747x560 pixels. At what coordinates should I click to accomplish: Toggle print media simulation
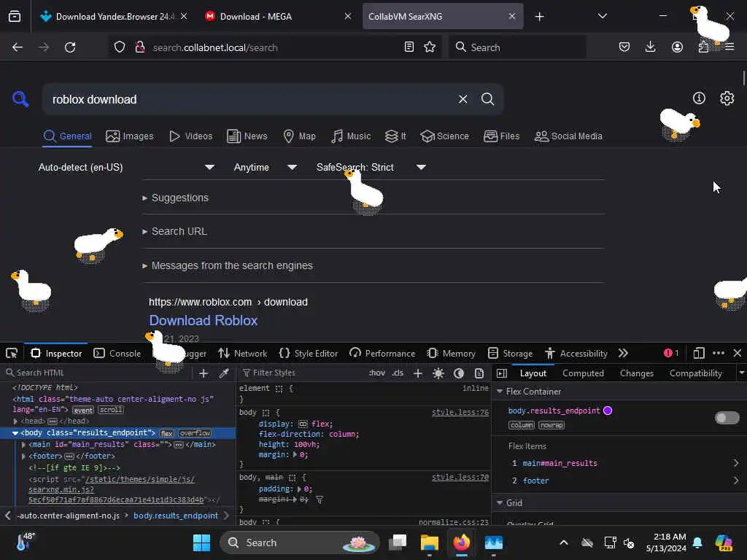(479, 373)
